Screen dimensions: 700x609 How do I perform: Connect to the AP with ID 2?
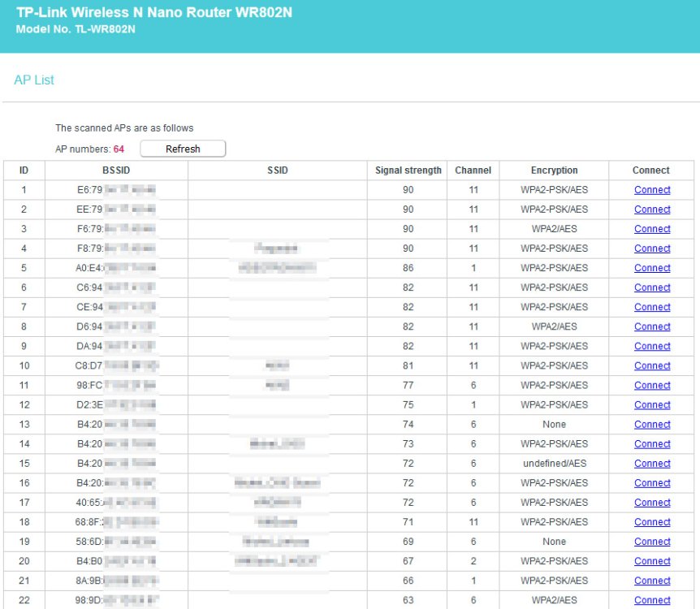pos(652,209)
